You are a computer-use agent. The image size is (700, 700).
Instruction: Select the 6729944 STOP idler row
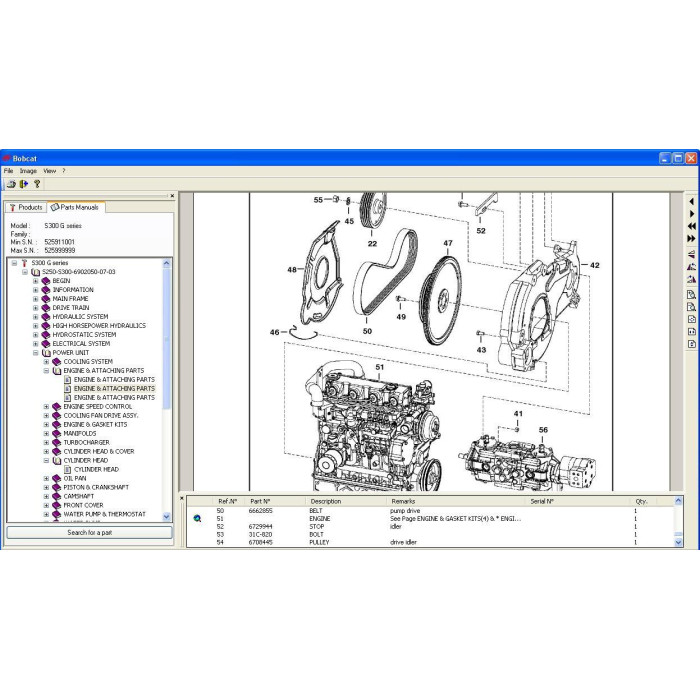[x=430, y=526]
